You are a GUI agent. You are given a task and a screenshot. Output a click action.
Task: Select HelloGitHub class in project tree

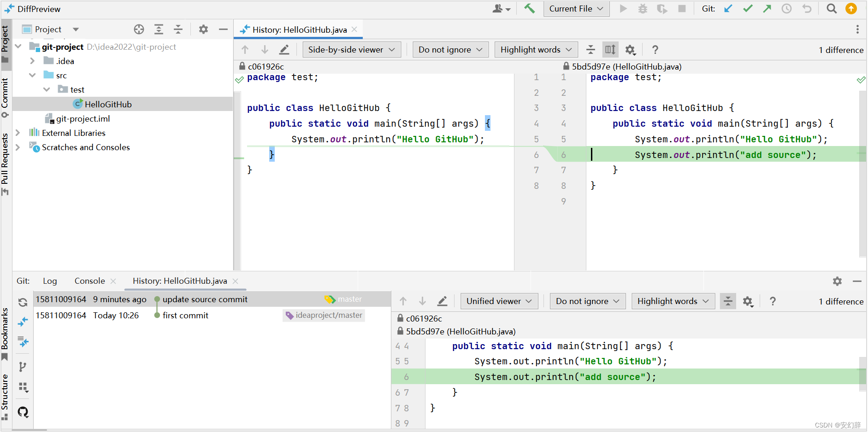click(x=108, y=104)
